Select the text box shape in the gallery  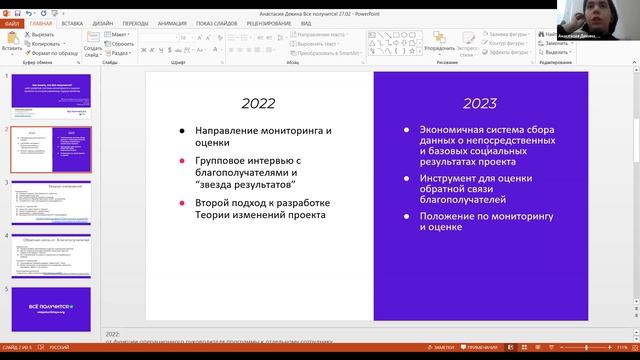[x=372, y=35]
